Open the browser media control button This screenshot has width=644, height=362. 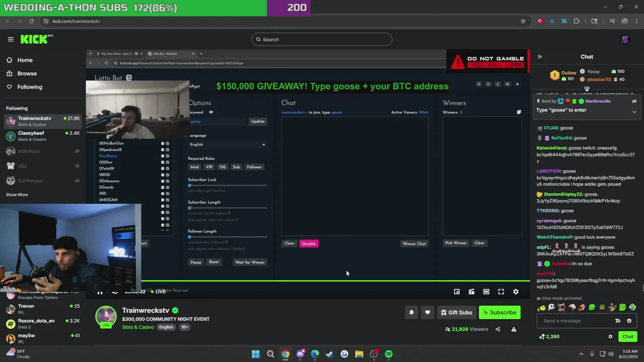(612, 21)
